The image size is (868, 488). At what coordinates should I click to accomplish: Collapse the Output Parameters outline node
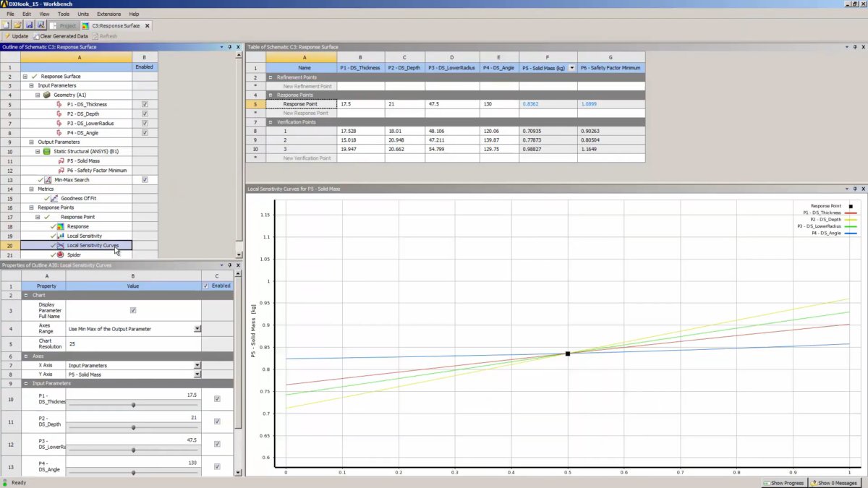coord(32,142)
